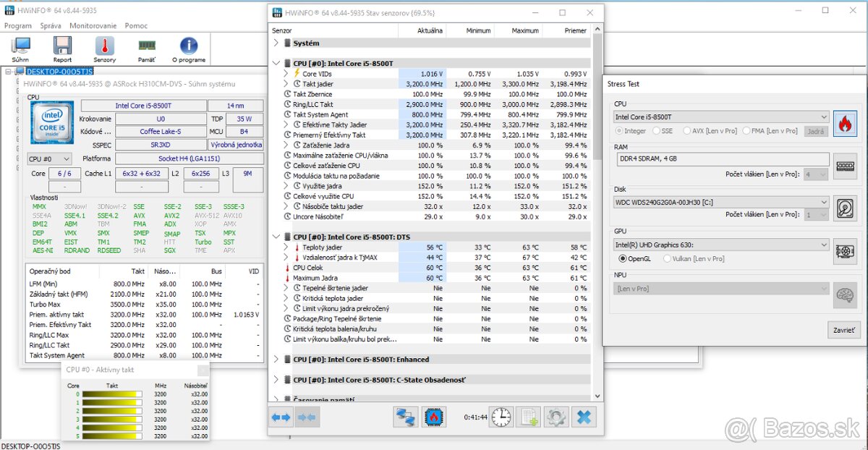Expand the C-State Obsadenosť group
Screen dimensions: 868x450
pos(276,380)
